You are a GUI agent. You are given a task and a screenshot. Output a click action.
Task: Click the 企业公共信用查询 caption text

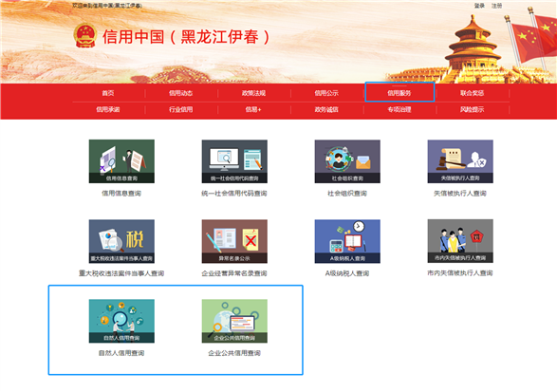point(234,353)
